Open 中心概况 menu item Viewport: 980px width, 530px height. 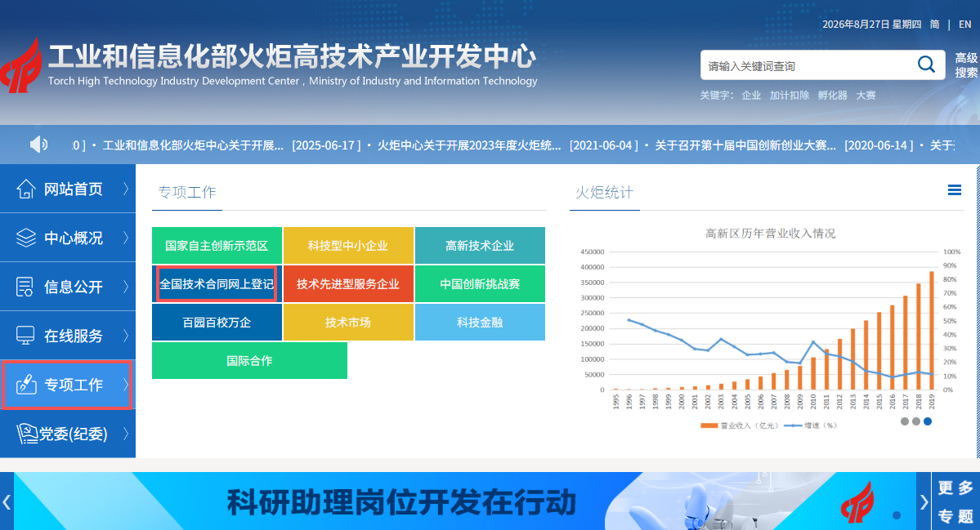(x=68, y=238)
